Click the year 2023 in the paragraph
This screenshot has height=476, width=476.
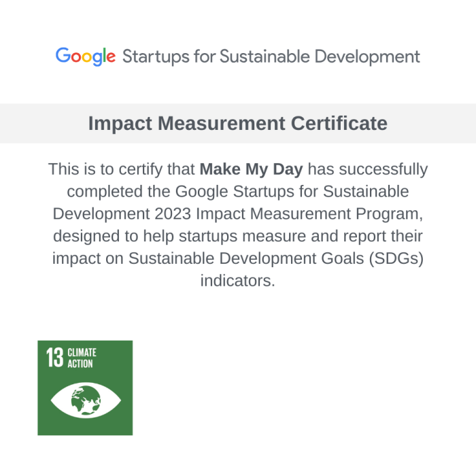[x=173, y=214]
